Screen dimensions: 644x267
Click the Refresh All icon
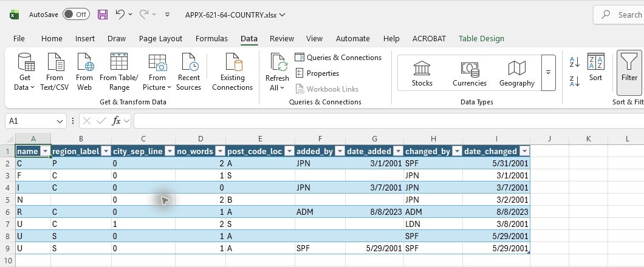pos(278,63)
